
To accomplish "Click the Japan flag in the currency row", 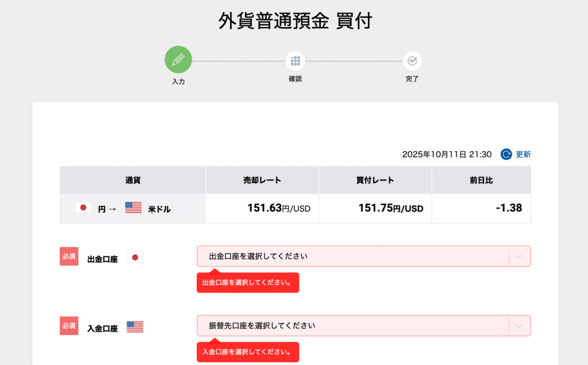I will [83, 208].
